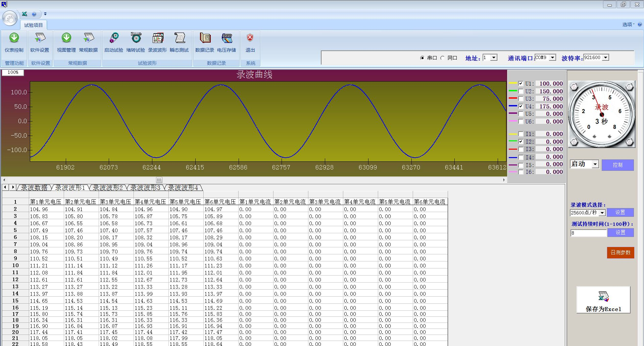Screen dimensions: 644x346
Task: Select the 网口 network port radio button
Action: coord(443,58)
